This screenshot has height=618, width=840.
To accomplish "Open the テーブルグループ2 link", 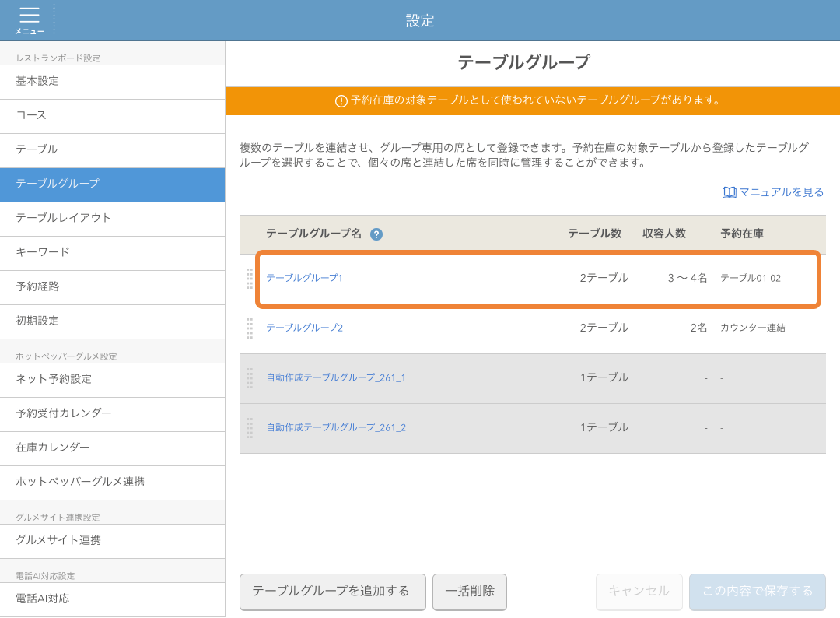I will pyautogui.click(x=306, y=328).
